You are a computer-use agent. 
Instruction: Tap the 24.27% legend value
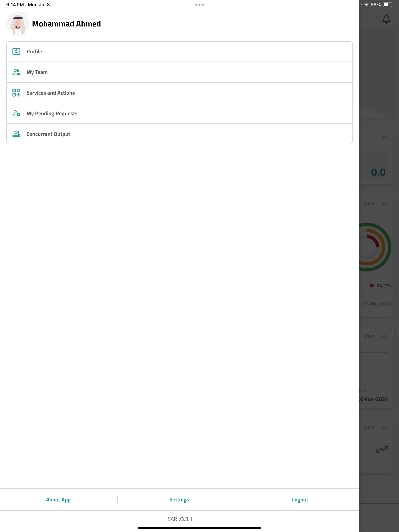click(384, 286)
